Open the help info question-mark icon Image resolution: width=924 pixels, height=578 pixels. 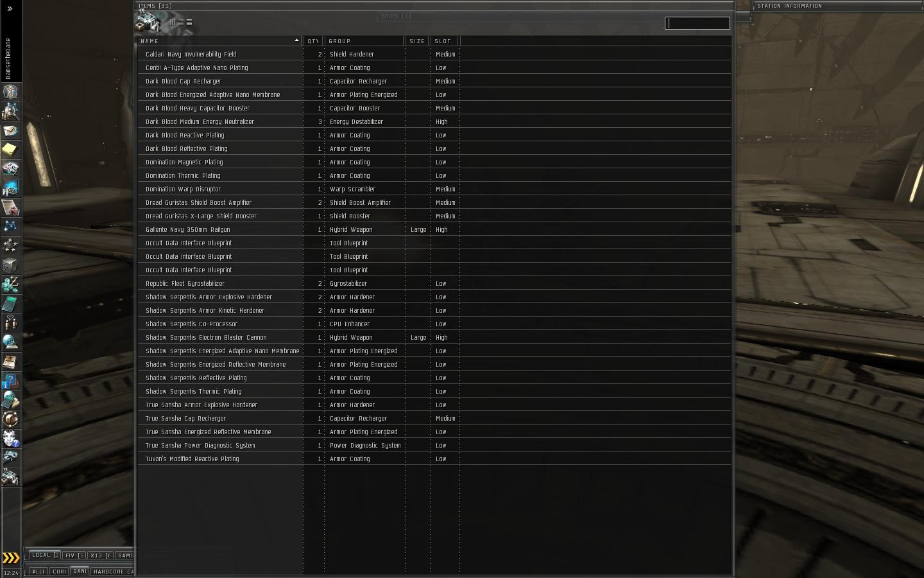tap(11, 381)
